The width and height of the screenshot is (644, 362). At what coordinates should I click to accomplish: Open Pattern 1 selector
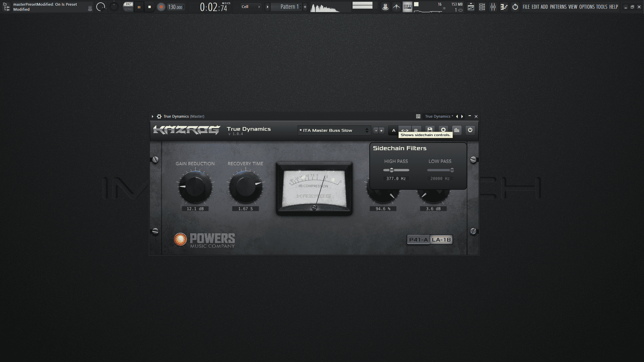pos(287,7)
